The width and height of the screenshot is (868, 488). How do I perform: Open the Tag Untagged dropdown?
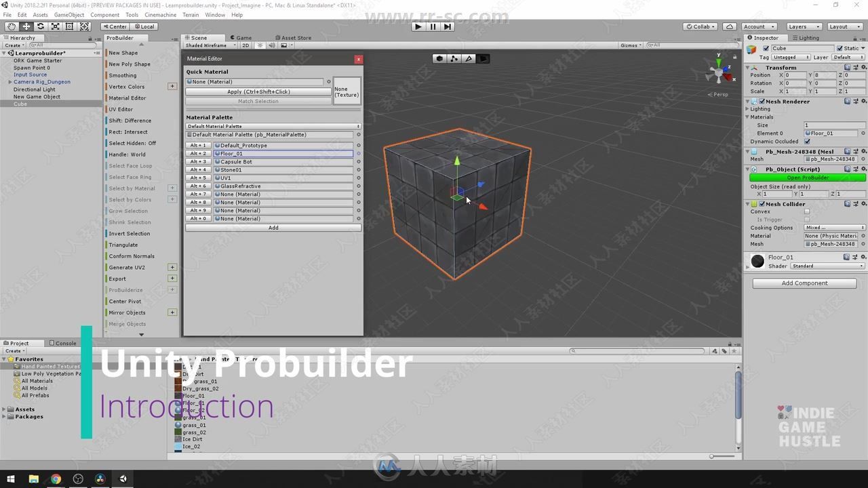coord(791,57)
